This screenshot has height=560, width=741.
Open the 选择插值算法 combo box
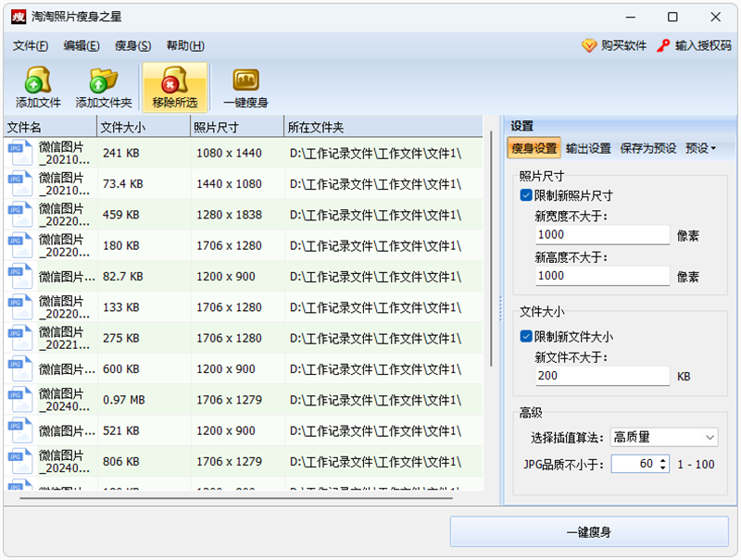(664, 437)
